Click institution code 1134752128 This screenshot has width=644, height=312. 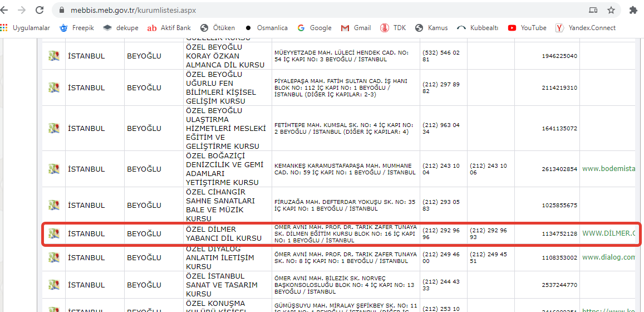559,233
